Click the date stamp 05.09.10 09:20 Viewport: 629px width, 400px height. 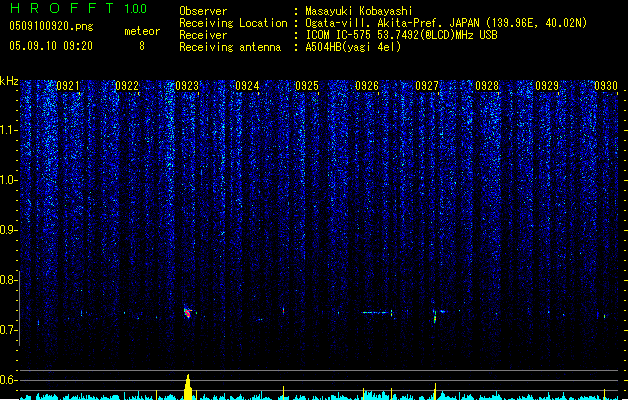tap(51, 46)
